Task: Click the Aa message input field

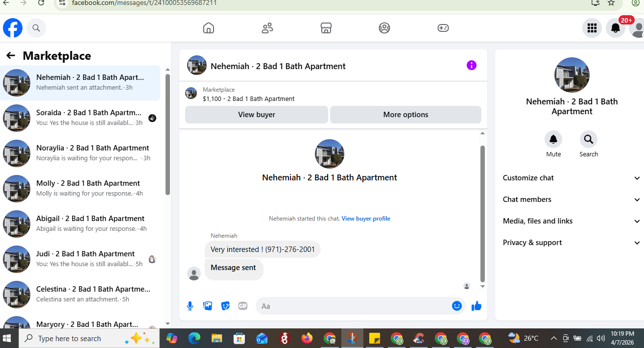Action: point(360,306)
